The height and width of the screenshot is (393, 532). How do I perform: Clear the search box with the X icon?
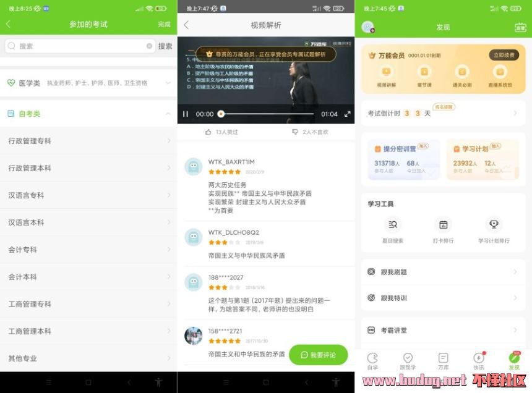pyautogui.click(x=149, y=46)
